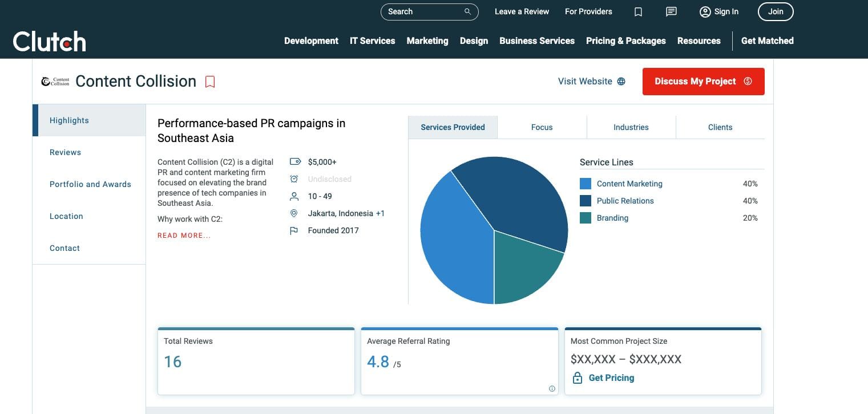Click the Clutch logo
This screenshot has width=868, height=414.
tap(50, 42)
